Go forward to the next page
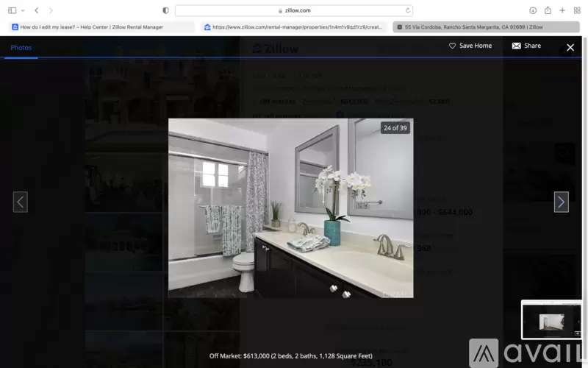The image size is (588, 368). click(51, 10)
